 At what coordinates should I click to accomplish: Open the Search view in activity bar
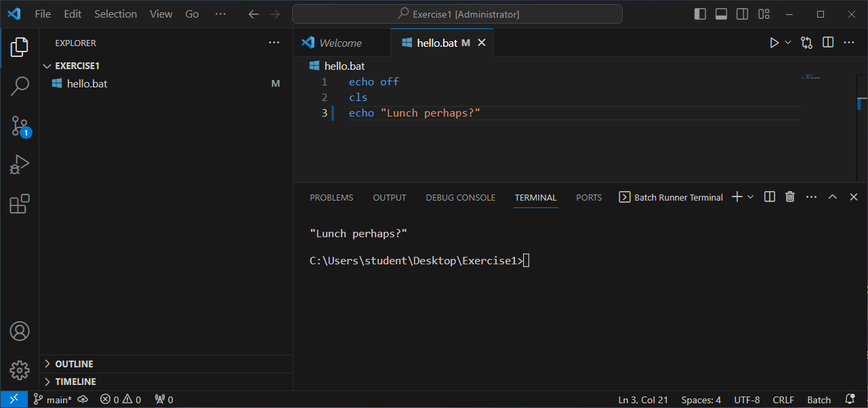tap(20, 86)
